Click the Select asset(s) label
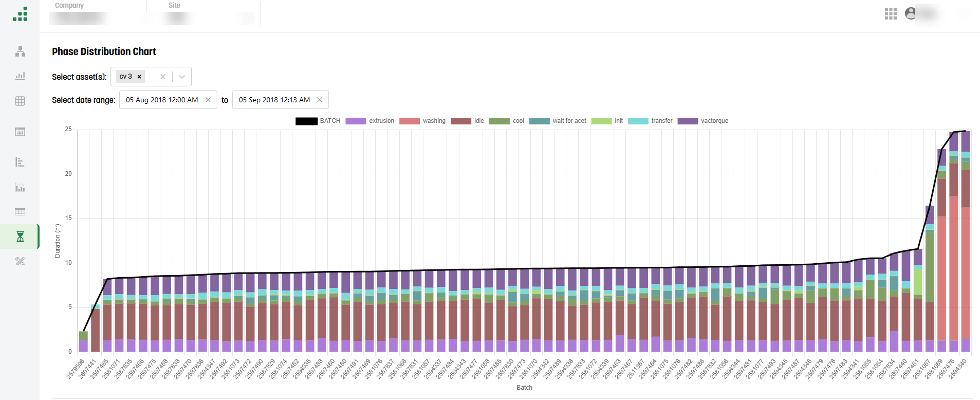The image size is (980, 400). tap(79, 77)
